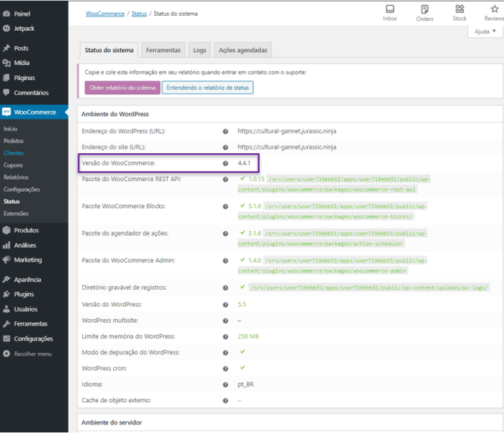Click help icon for Pacote WooCommerce Blocks
Viewport: 504px width, 433px height.
click(x=226, y=206)
